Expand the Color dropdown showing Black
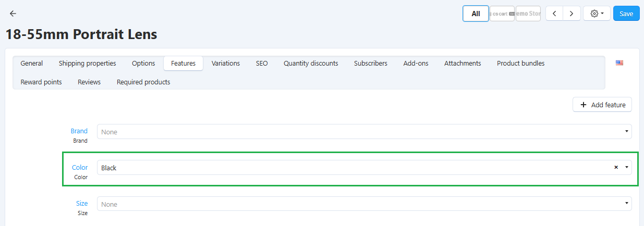This screenshot has width=644, height=226. [364, 168]
